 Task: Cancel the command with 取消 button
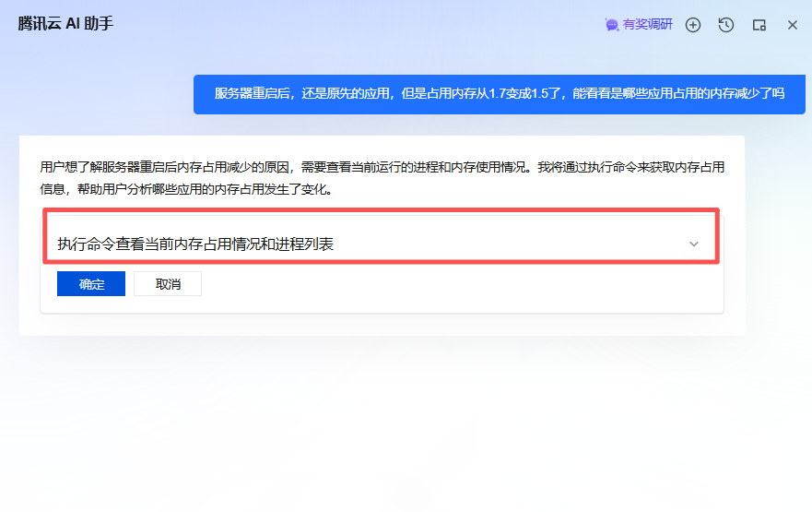click(168, 284)
